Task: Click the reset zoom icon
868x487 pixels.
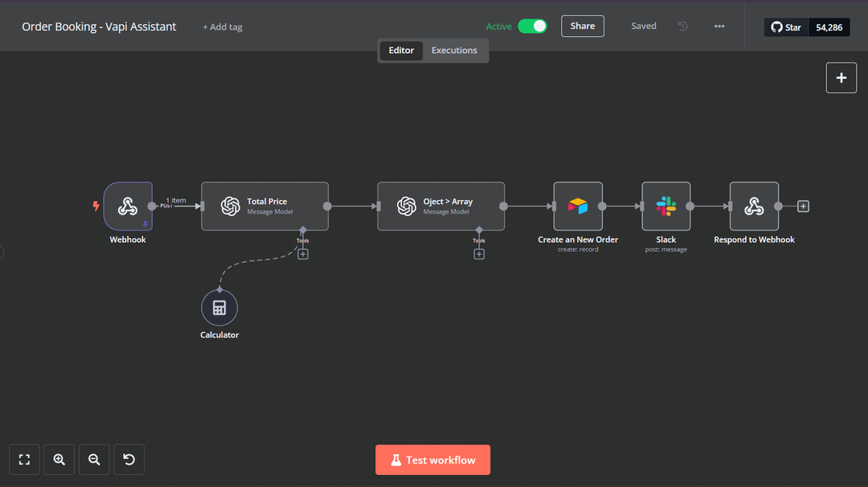Action: (x=129, y=459)
